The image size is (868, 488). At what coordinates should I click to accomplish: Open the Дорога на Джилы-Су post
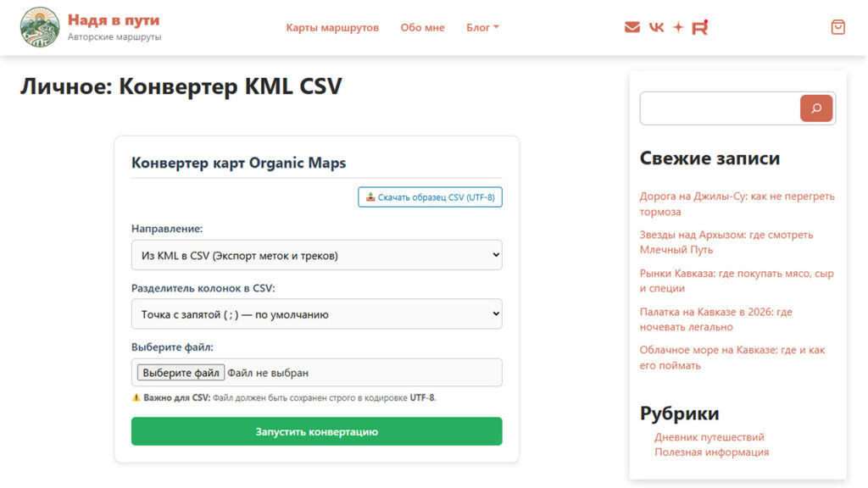[x=737, y=203]
